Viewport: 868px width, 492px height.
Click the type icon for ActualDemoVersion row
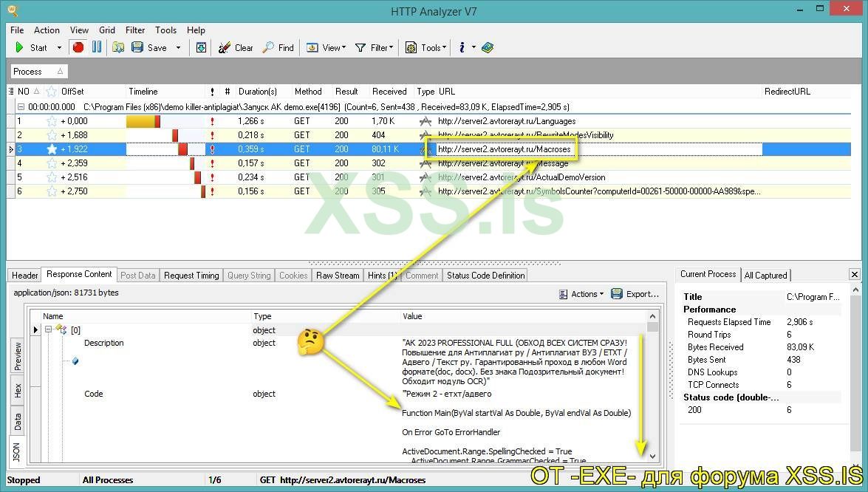click(426, 177)
